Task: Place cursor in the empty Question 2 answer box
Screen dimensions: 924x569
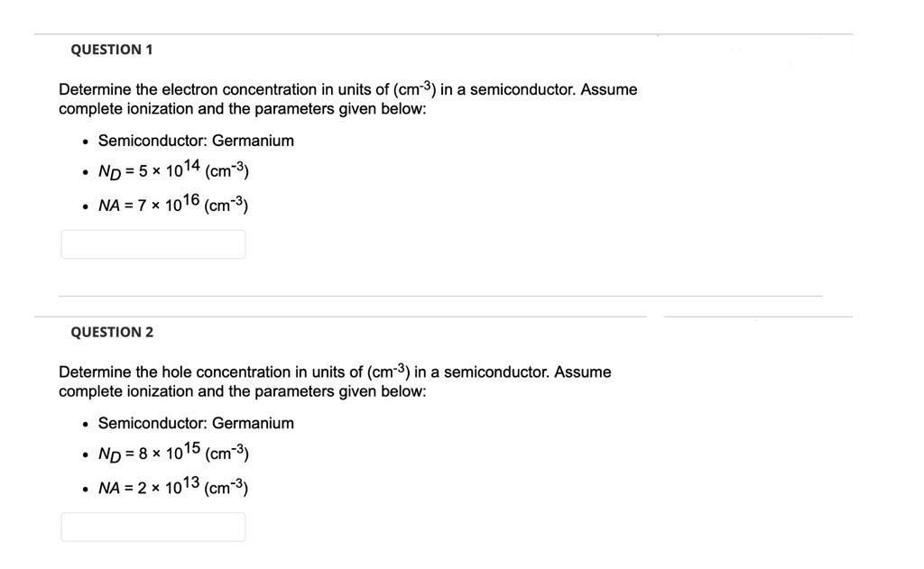Action: coord(152,527)
